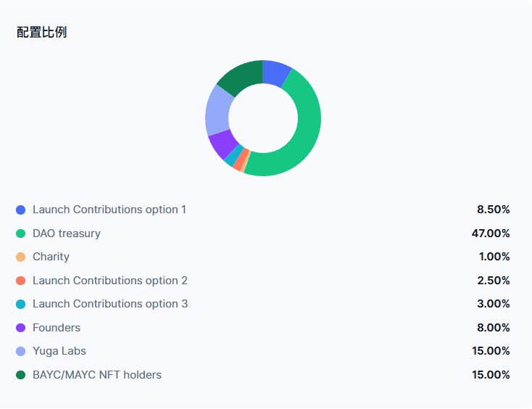Viewport: 532px width, 409px height.
Task: Click the red Launch Contributions option 2 dot
Action: point(20,281)
